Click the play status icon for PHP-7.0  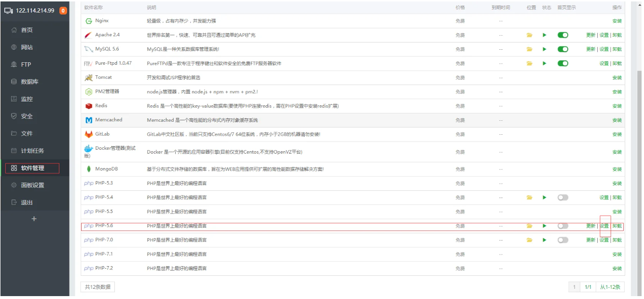tap(545, 240)
